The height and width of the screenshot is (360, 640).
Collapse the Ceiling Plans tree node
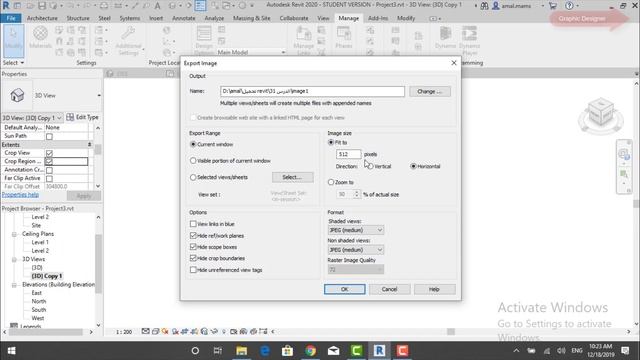14,234
